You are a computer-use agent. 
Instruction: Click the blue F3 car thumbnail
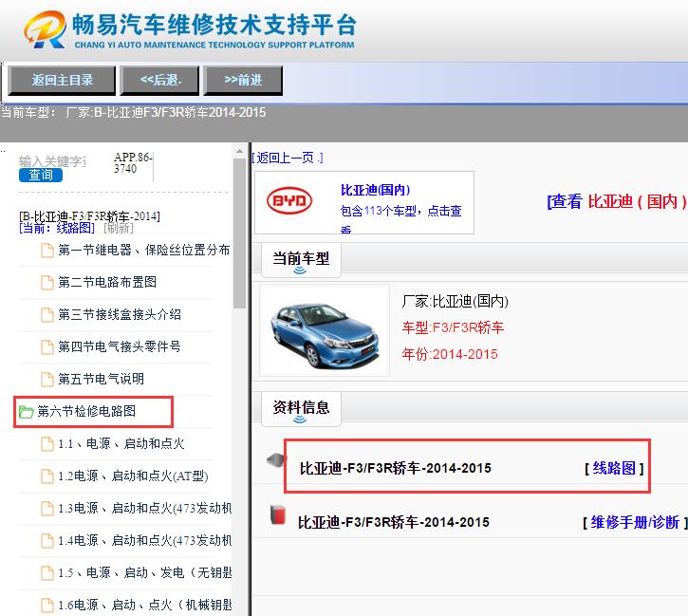[325, 330]
